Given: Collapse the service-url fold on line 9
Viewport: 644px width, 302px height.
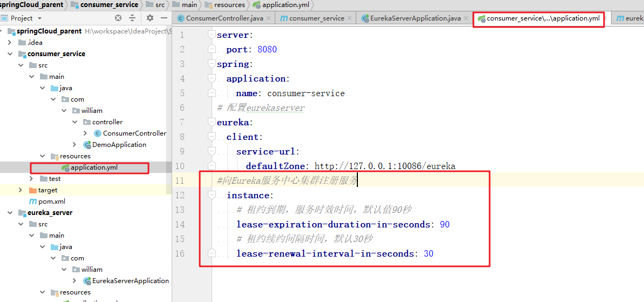Looking at the screenshot, I should point(212,152).
